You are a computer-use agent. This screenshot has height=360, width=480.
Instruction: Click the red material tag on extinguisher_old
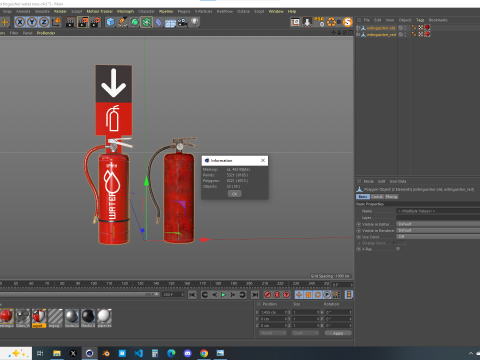point(427,28)
